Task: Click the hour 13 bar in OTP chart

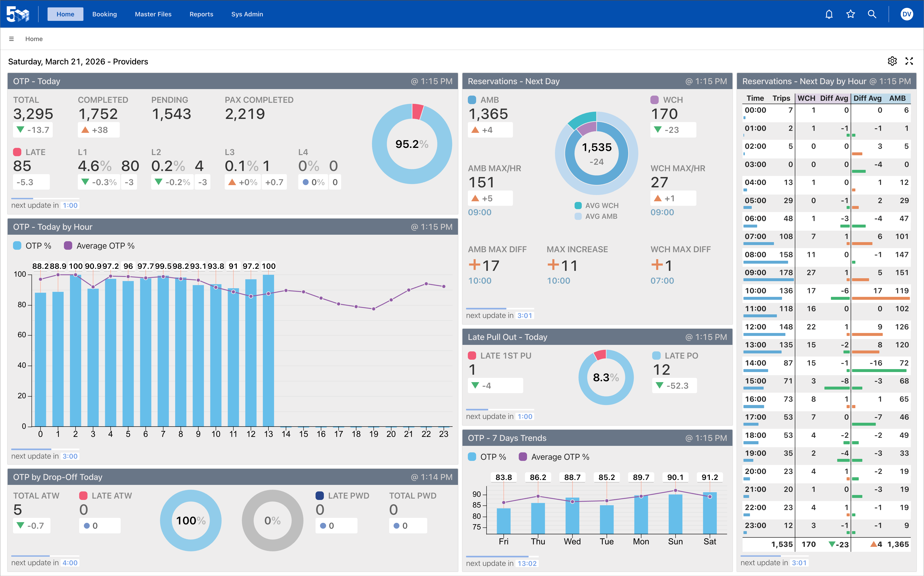Action: [x=268, y=350]
